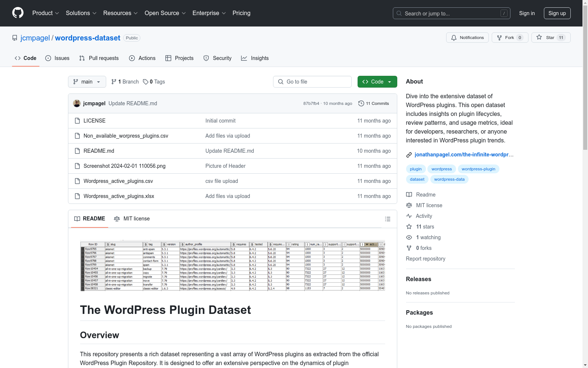Click the jcmpagel avatar in commit row
Viewport: 588px width, 368px height.
pyautogui.click(x=77, y=103)
